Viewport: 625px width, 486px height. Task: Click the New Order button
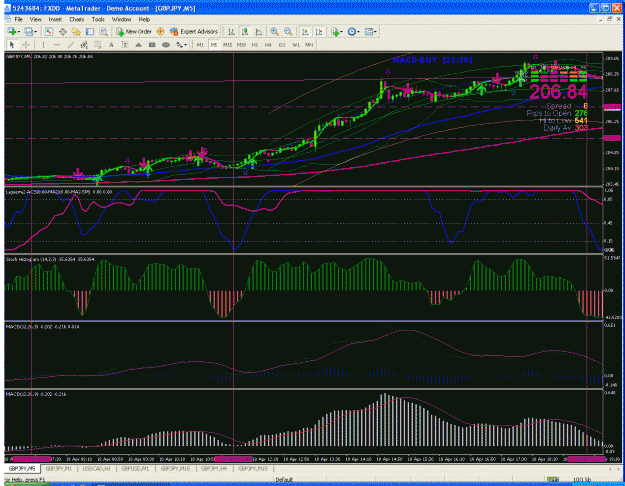tap(134, 31)
